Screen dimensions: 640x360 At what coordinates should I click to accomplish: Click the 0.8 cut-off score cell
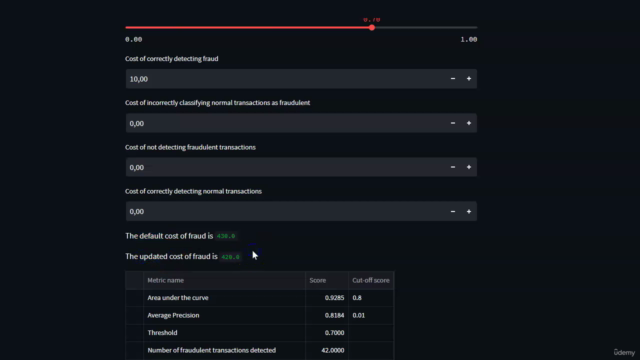(x=371, y=298)
